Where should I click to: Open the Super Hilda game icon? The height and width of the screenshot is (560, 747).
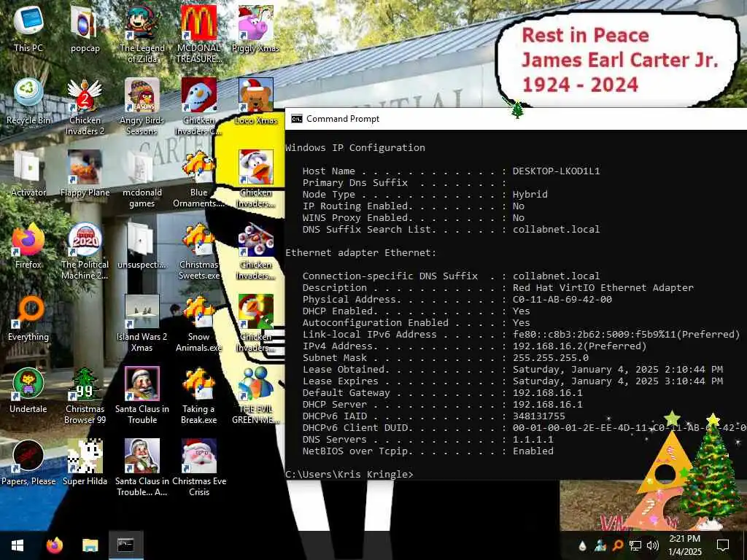pyautogui.click(x=85, y=463)
